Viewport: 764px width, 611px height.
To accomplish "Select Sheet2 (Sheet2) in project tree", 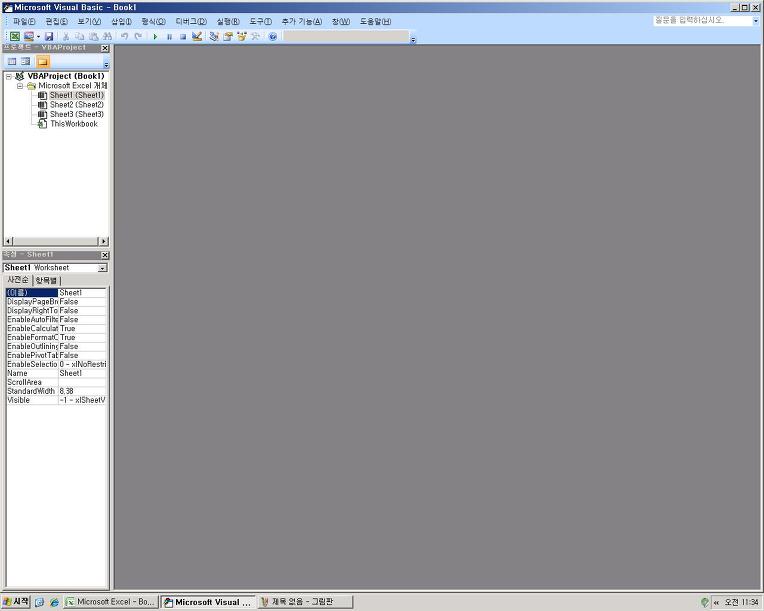I will coord(77,105).
